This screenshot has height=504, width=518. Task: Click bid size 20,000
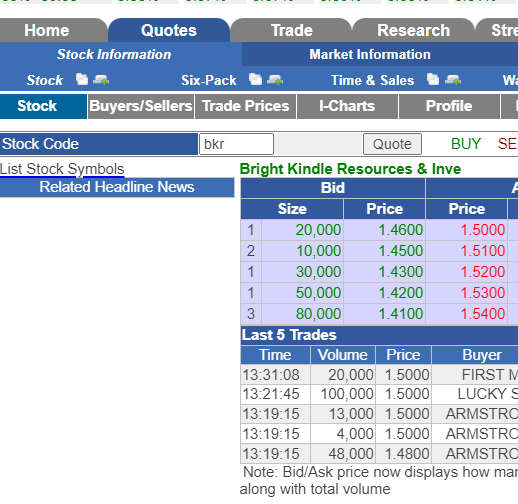[x=318, y=230]
